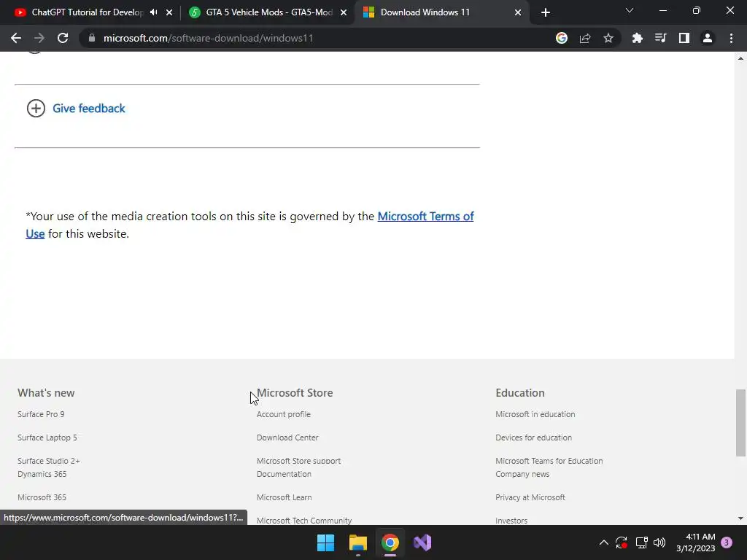Open the network tray icon
The width and height of the screenshot is (747, 560).
pyautogui.click(x=641, y=542)
